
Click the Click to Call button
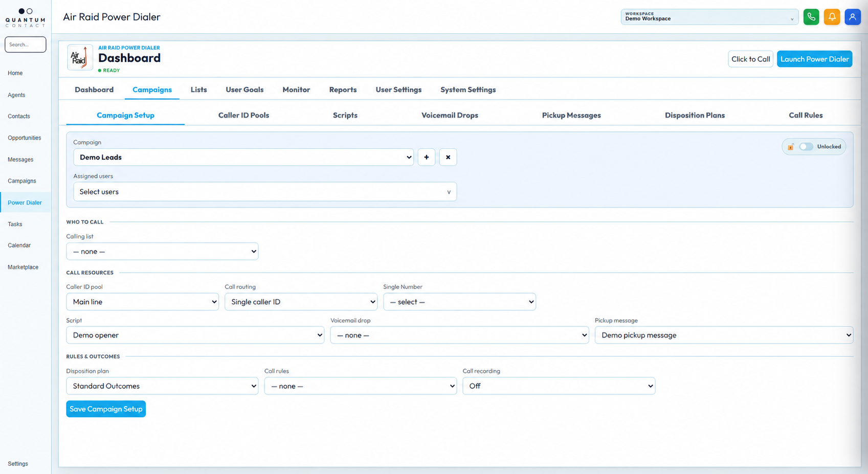coord(750,59)
